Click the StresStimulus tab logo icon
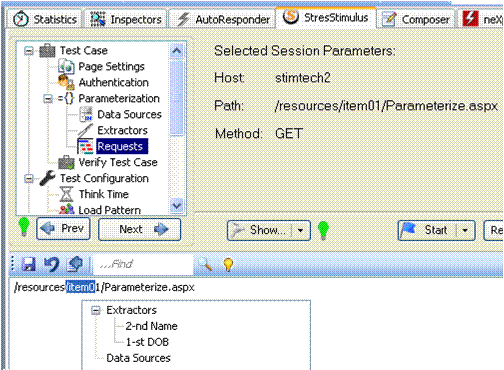Viewport: 504px width, 370px height. [x=291, y=16]
